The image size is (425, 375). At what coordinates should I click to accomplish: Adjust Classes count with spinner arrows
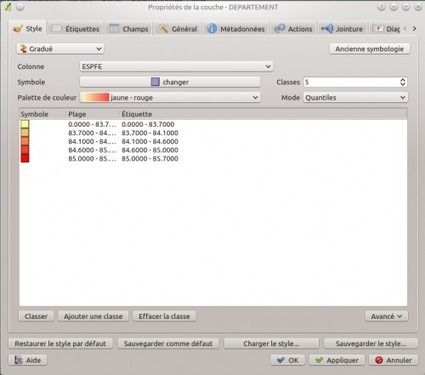pos(403,82)
